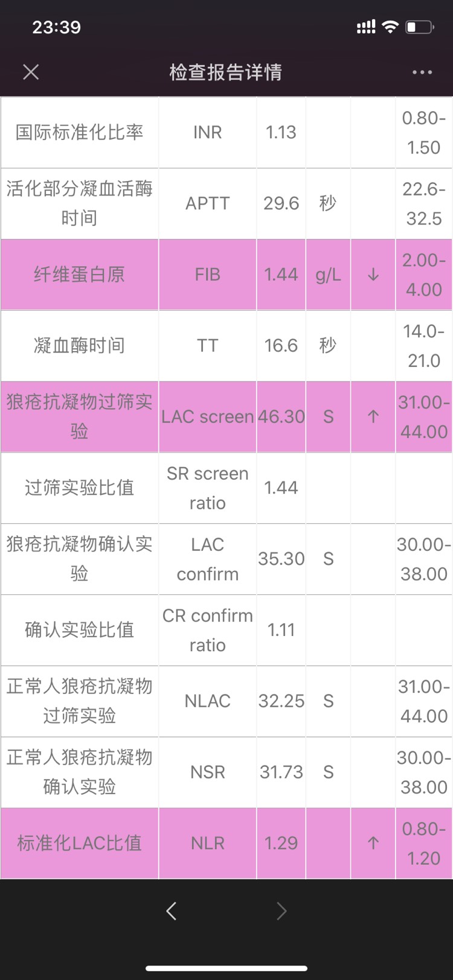Select the SR screen ratio cell
453x980 pixels.
point(207,488)
